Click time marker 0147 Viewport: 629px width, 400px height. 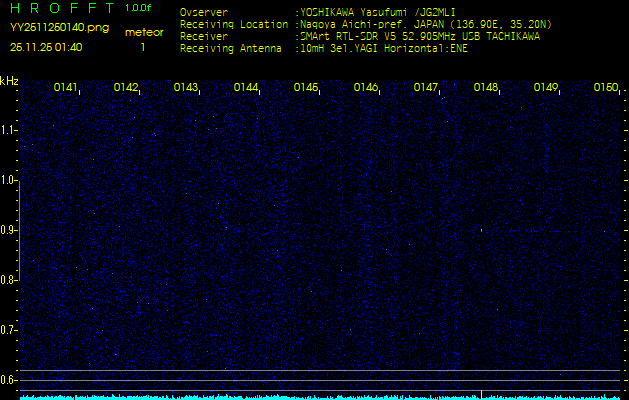426,87
